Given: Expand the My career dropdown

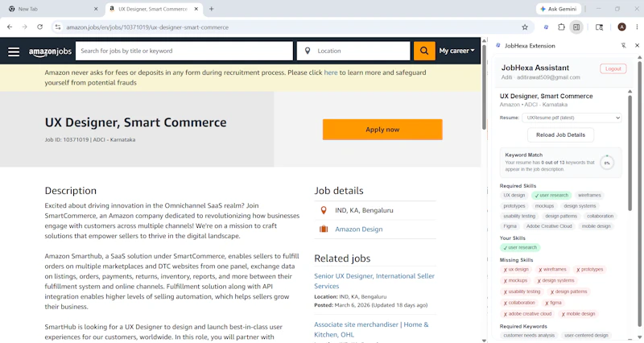Looking at the screenshot, I should (x=456, y=51).
